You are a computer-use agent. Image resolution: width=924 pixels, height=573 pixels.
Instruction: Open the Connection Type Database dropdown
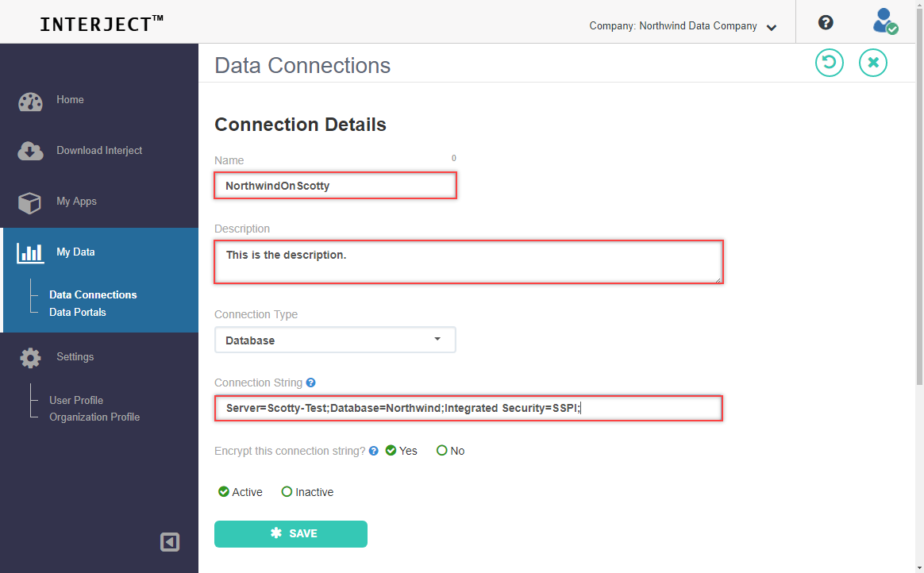click(335, 340)
